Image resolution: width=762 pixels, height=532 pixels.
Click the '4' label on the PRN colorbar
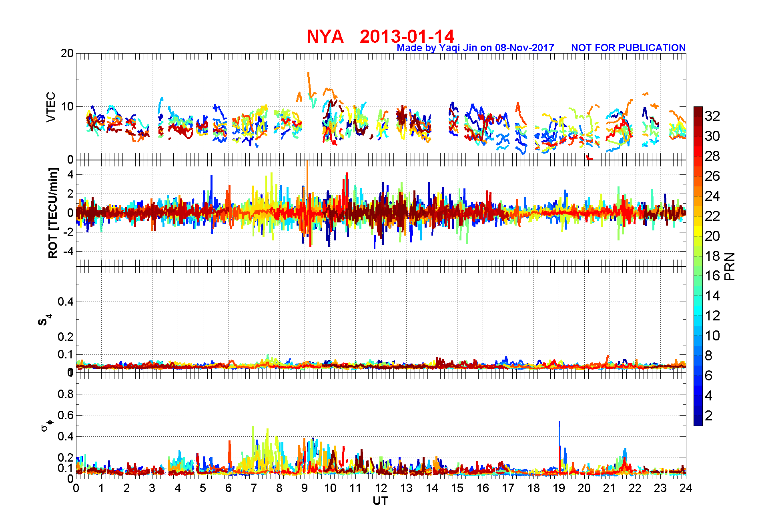(x=709, y=396)
